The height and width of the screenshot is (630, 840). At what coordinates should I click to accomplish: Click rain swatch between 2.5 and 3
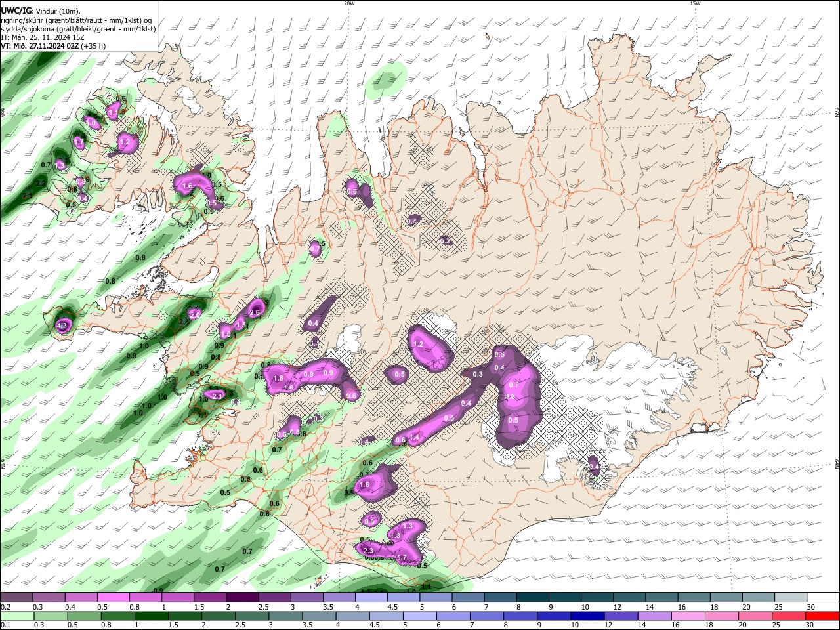252,616
